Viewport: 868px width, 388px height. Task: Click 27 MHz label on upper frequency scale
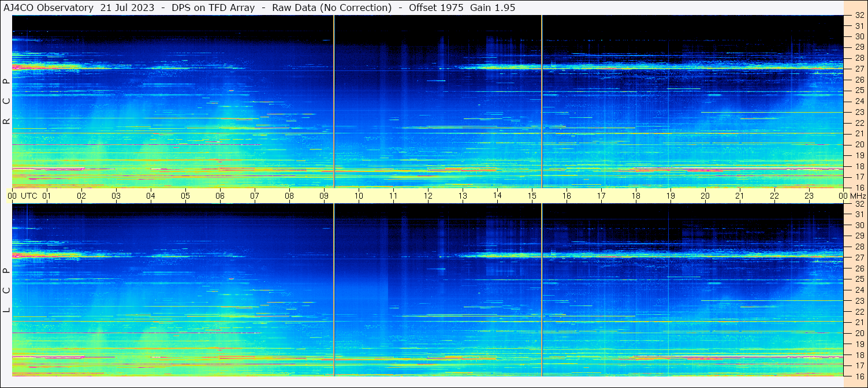858,69
